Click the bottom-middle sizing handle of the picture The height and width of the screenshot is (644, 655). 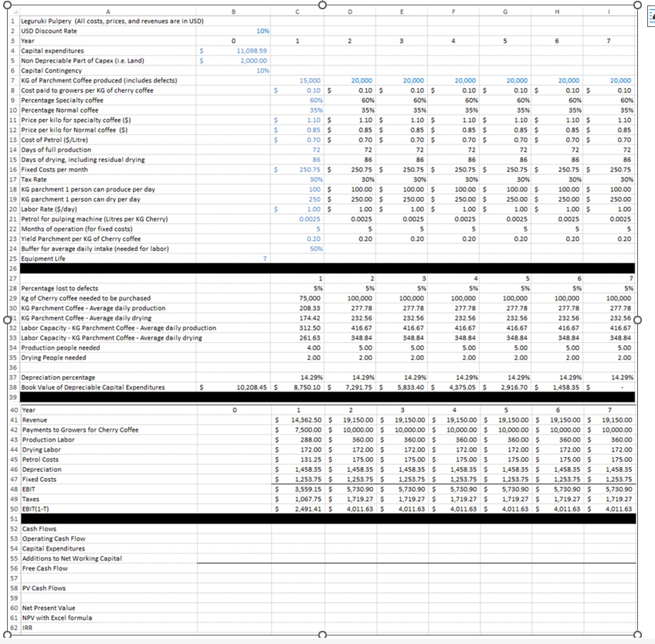pos(322,635)
